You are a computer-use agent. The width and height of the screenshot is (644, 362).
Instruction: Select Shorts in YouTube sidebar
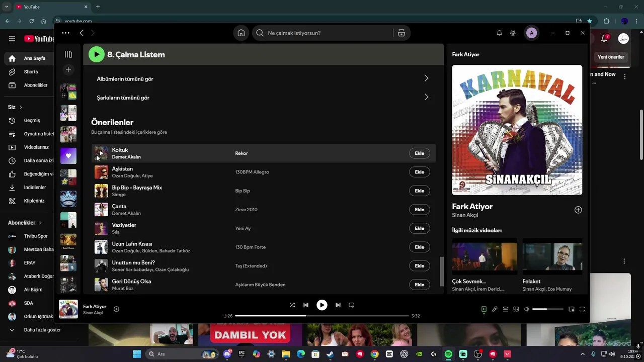tap(29, 72)
